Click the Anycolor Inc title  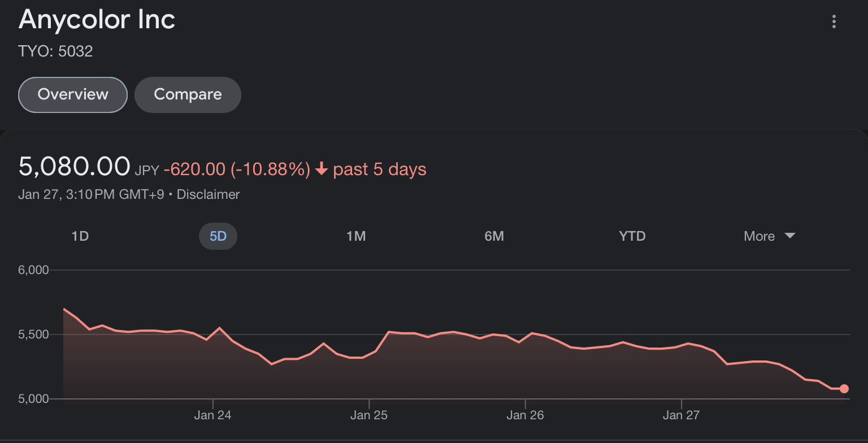[x=97, y=19]
